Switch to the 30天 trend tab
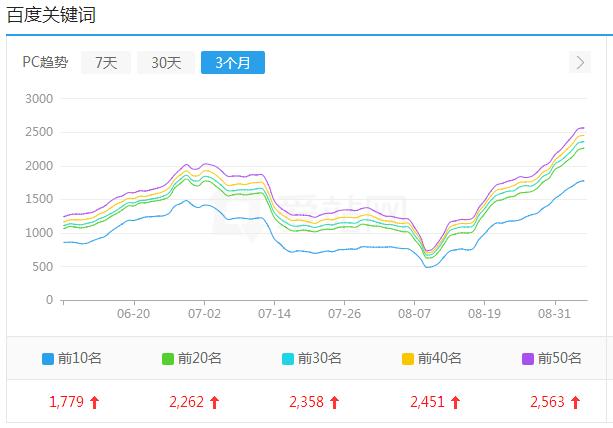Screen dimensions: 613x428 [166, 62]
